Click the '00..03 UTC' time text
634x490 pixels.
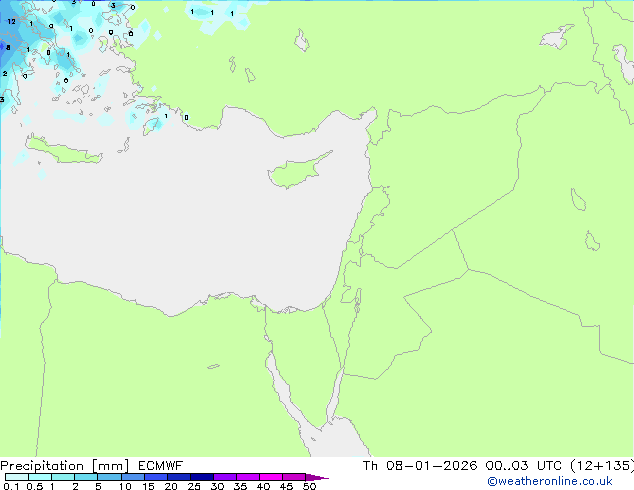pos(524,466)
